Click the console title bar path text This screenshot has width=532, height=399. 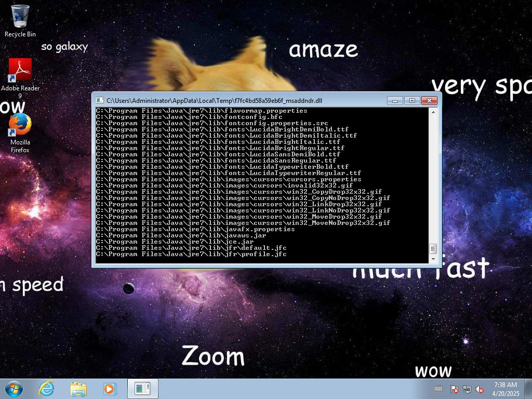(214, 100)
